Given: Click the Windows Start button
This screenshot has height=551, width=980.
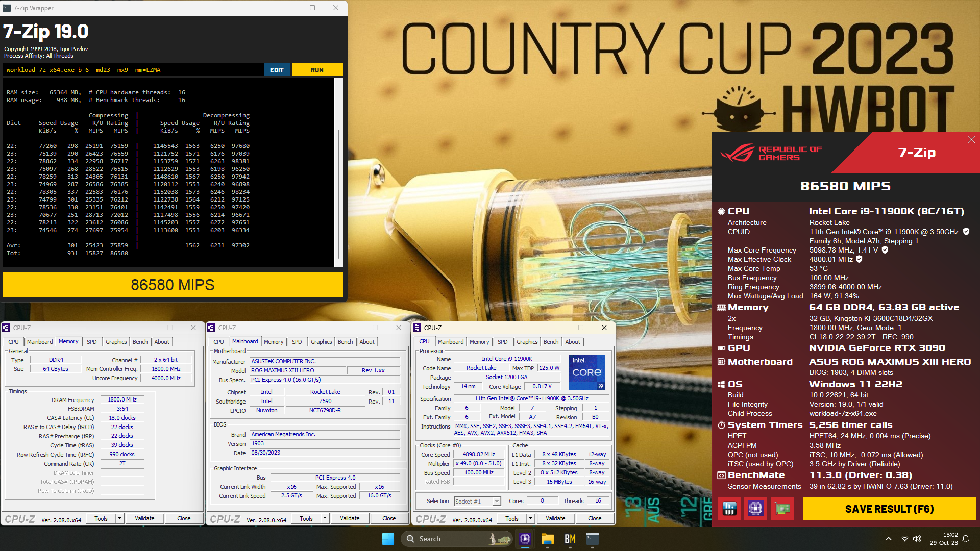Looking at the screenshot, I should pyautogui.click(x=388, y=539).
